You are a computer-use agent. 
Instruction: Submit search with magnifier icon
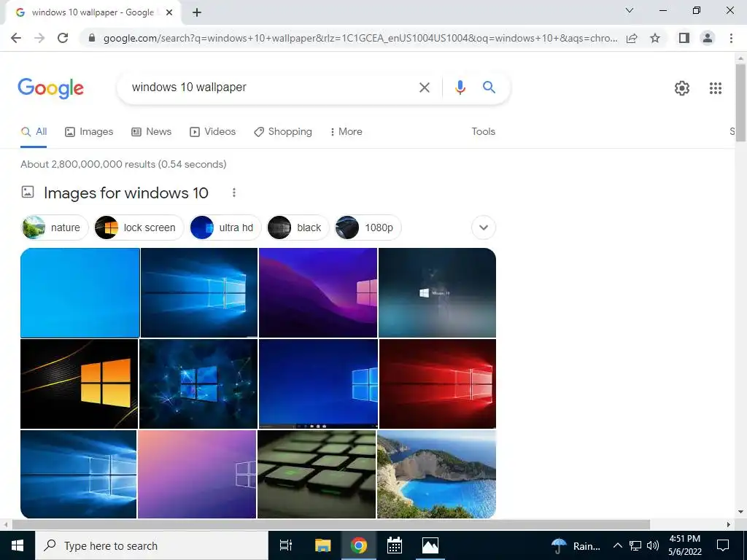(489, 87)
